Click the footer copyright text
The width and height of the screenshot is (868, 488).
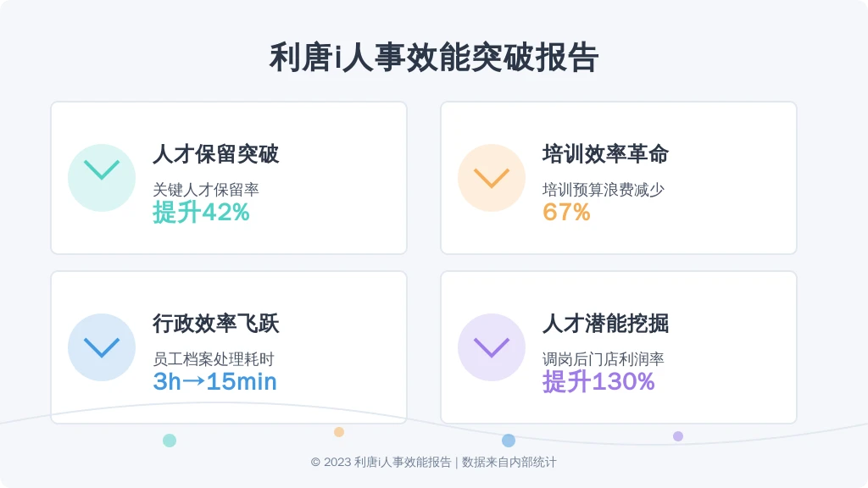[434, 462]
